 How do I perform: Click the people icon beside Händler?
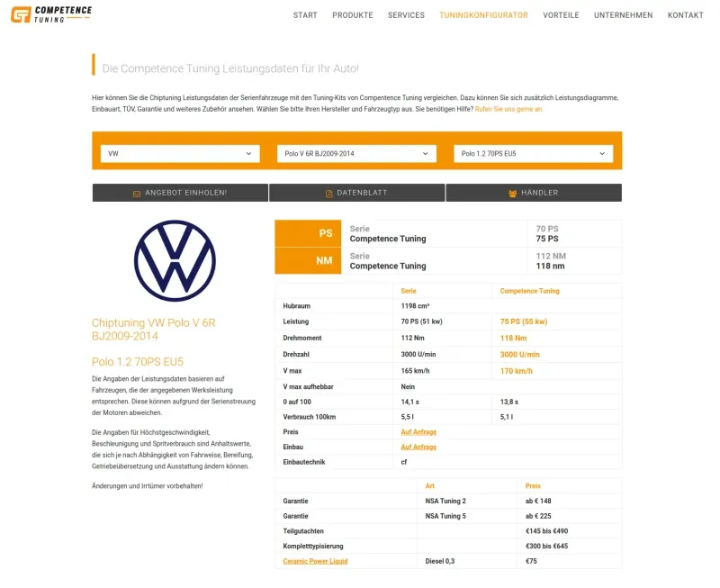pos(512,194)
